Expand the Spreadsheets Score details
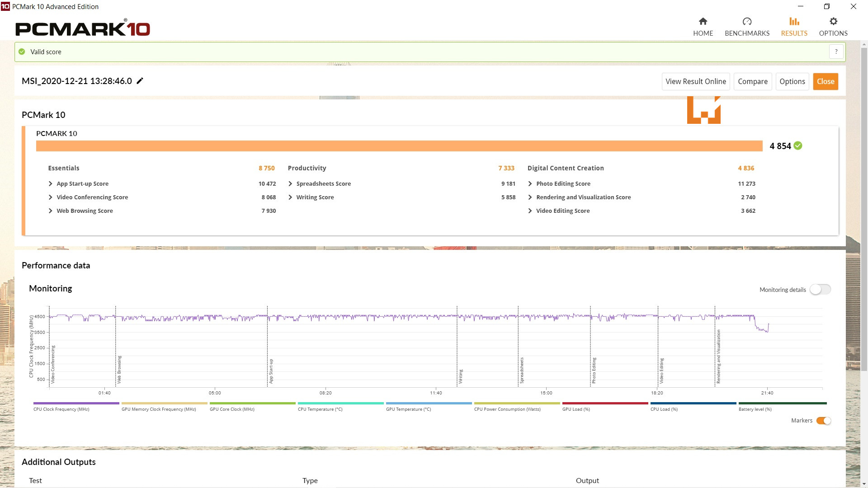The width and height of the screenshot is (868, 488). (290, 184)
